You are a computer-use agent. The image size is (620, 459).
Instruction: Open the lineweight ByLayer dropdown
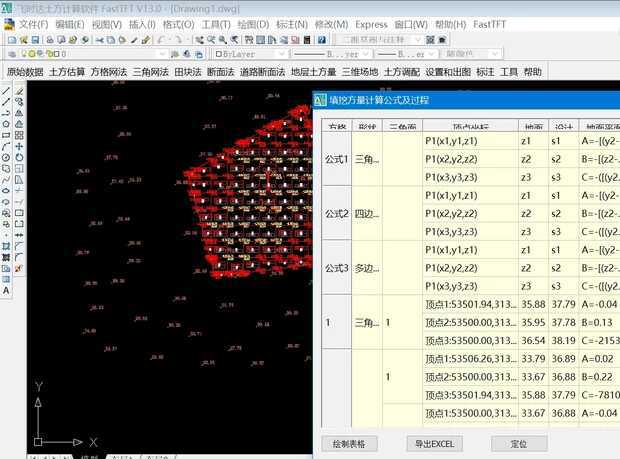click(x=431, y=54)
